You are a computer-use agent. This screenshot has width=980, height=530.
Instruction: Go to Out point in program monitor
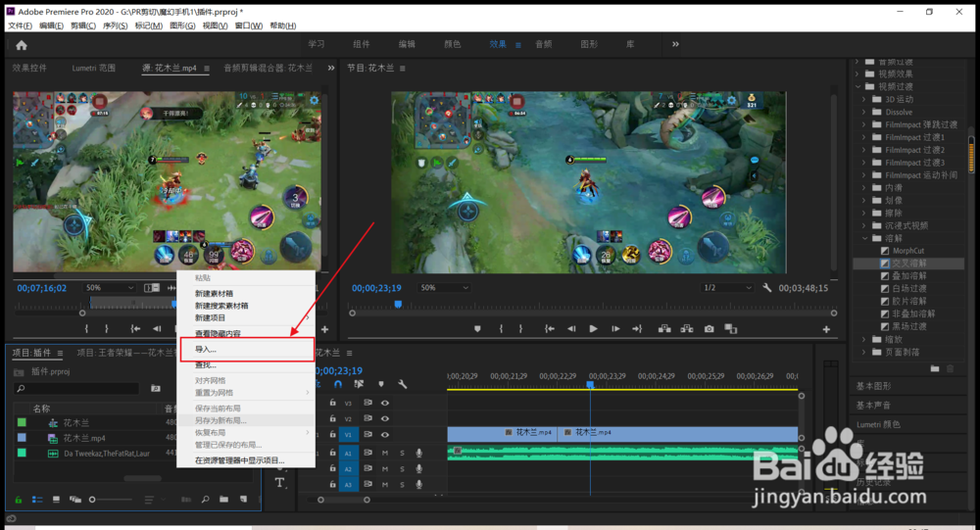coord(638,329)
